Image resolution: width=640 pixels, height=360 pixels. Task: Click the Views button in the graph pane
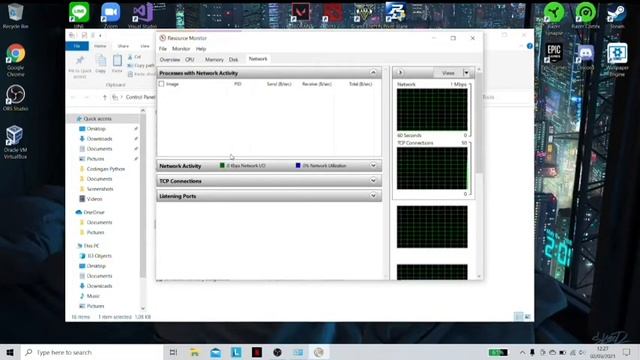coord(448,73)
